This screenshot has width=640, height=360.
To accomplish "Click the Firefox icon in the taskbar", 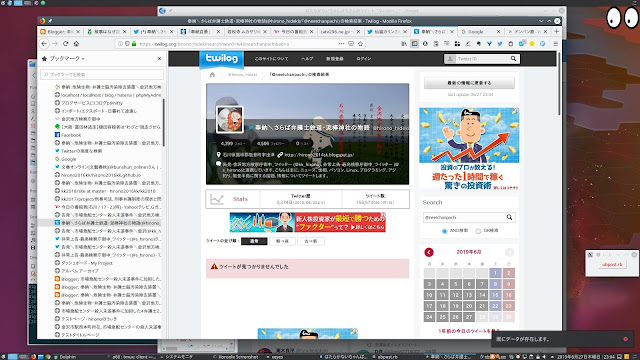I will (x=33, y=357).
